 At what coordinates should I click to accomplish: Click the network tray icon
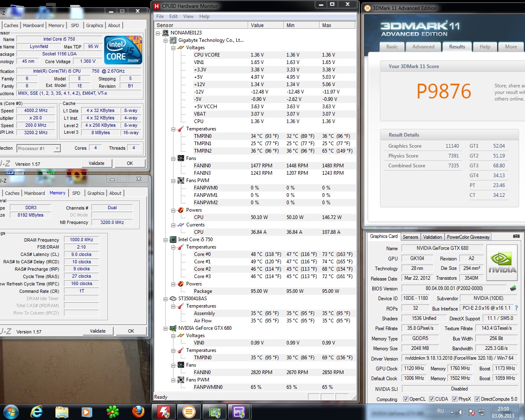tap(482, 412)
